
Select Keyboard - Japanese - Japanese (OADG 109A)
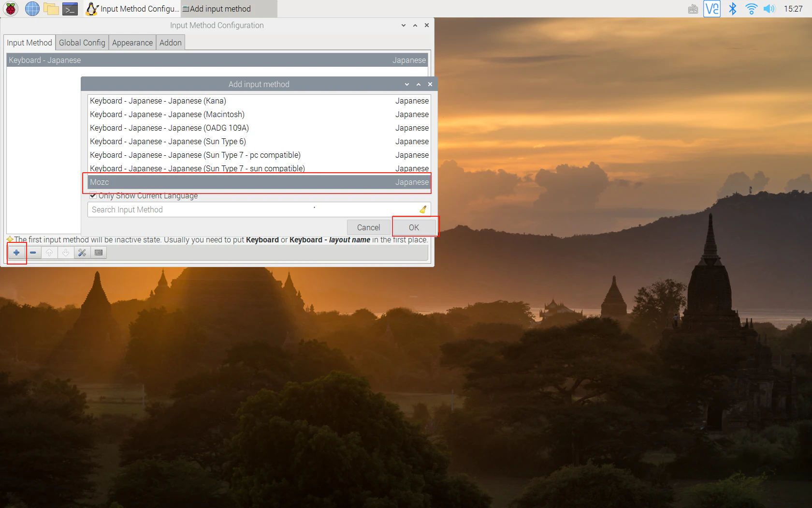pyautogui.click(x=259, y=128)
